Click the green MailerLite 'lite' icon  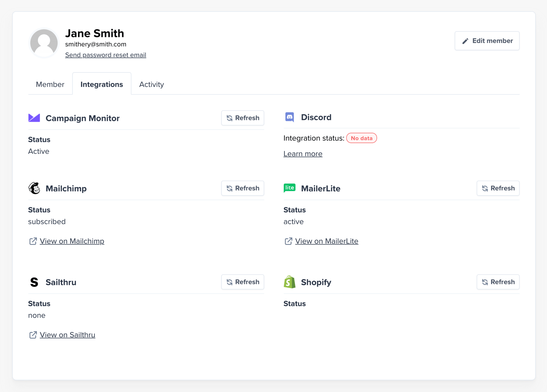[x=290, y=188]
